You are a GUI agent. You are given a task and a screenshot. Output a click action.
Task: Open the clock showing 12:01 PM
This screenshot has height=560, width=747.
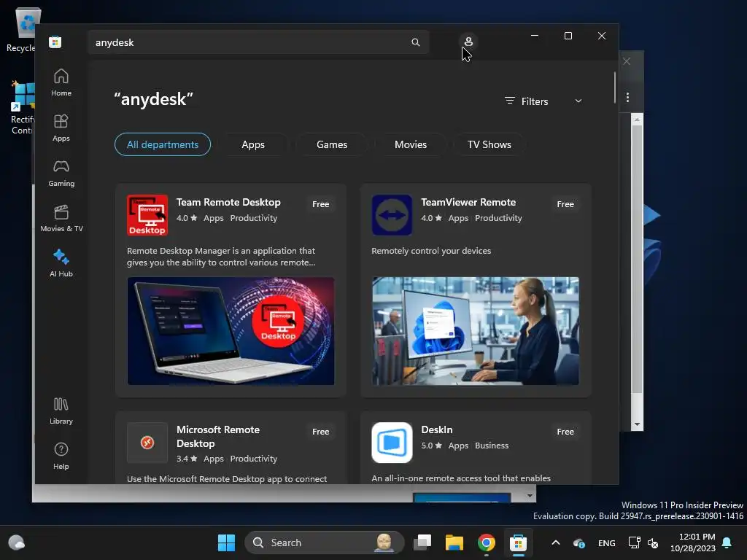coord(693,542)
